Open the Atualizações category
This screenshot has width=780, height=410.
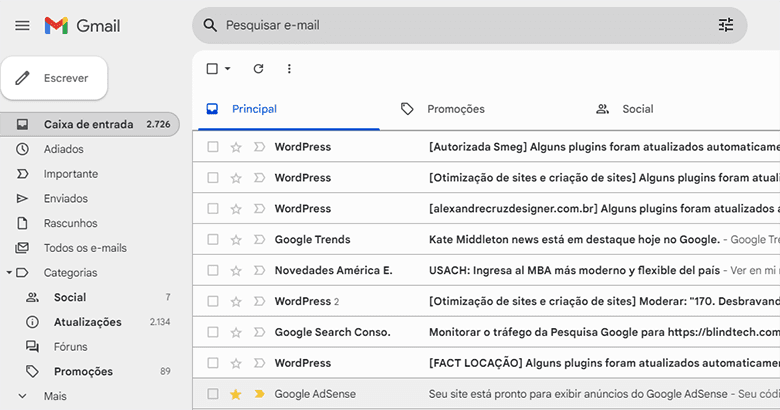point(88,322)
